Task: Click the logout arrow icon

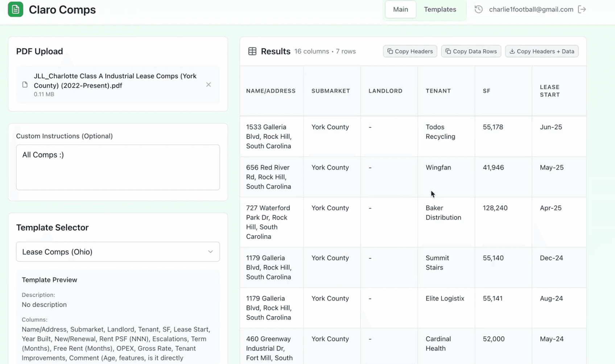Action: point(582,9)
